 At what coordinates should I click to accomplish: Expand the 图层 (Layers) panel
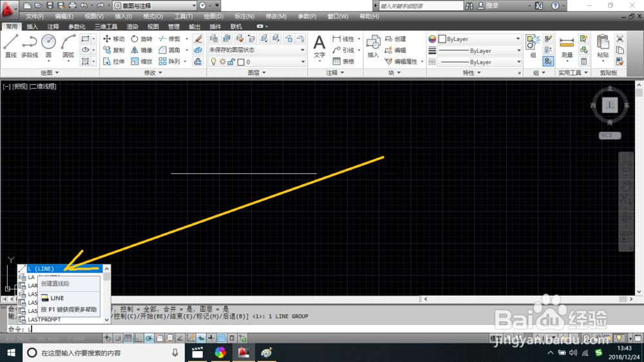coord(257,73)
